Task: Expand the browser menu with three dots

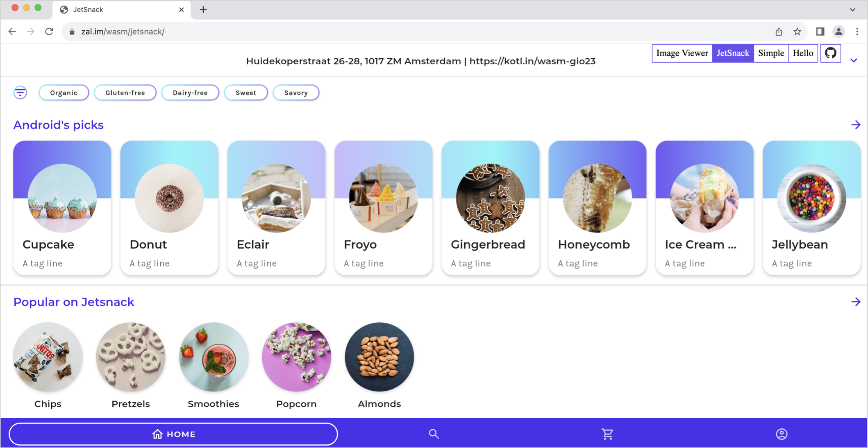Action: 857,32
